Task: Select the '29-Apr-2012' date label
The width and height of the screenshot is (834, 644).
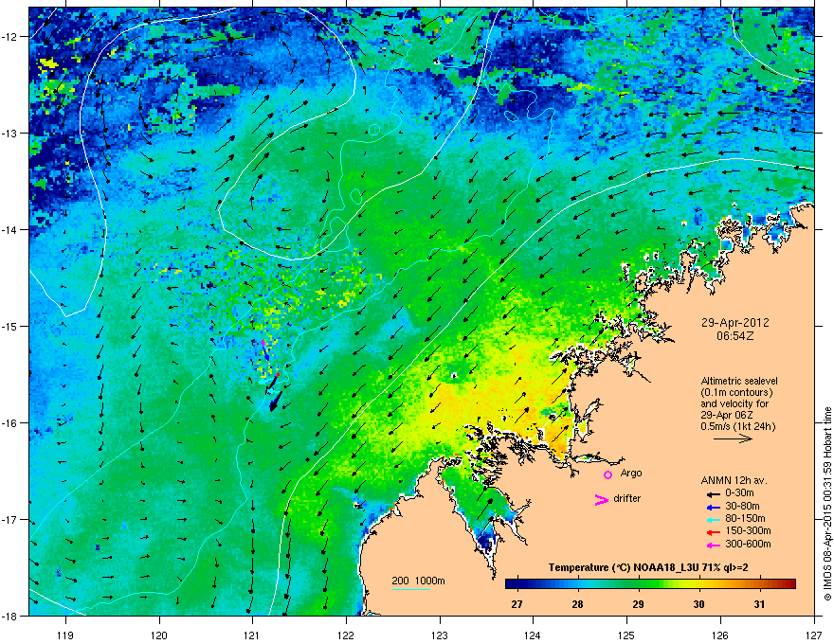Action: (734, 323)
